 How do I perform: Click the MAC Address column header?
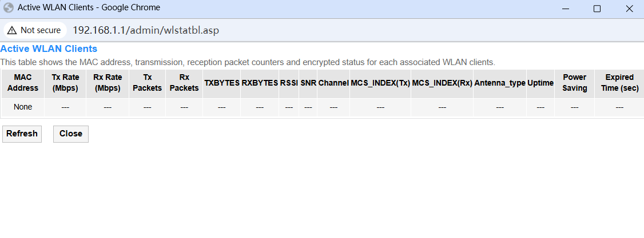[23, 83]
